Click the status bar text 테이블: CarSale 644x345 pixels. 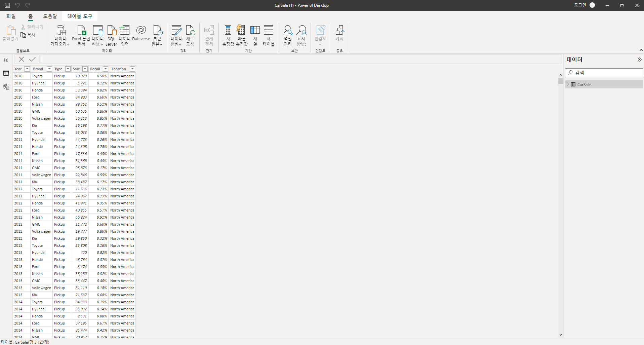25,342
